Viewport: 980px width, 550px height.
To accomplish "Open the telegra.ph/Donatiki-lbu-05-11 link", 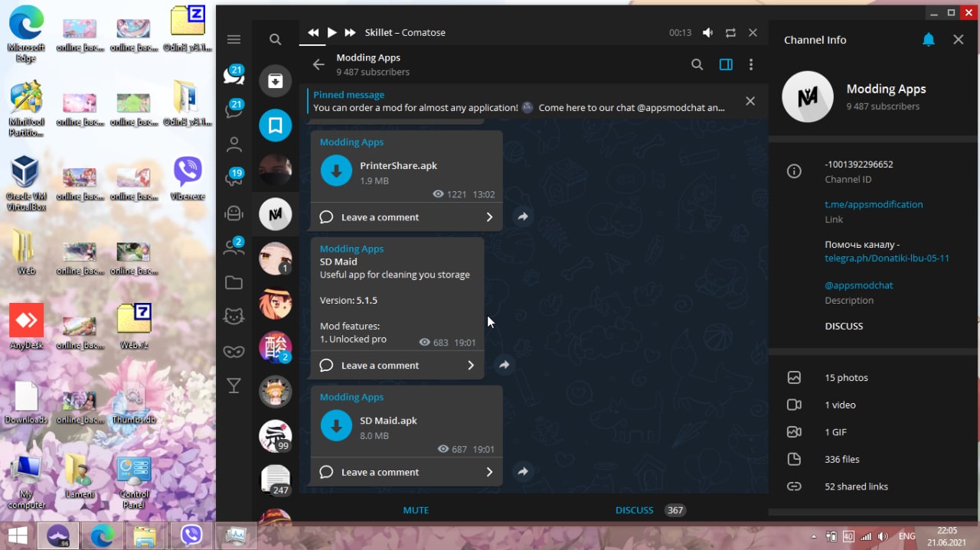I will (887, 258).
